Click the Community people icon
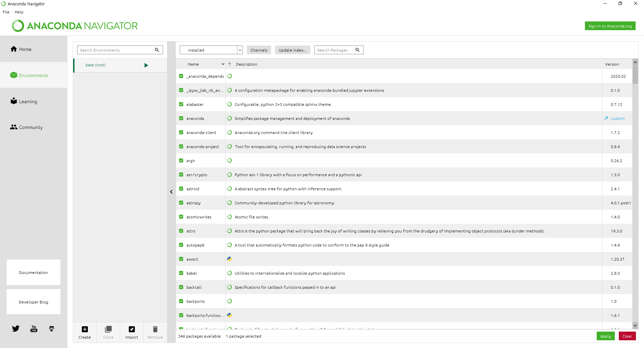Screen dimensions: 644x348 tap(13, 127)
